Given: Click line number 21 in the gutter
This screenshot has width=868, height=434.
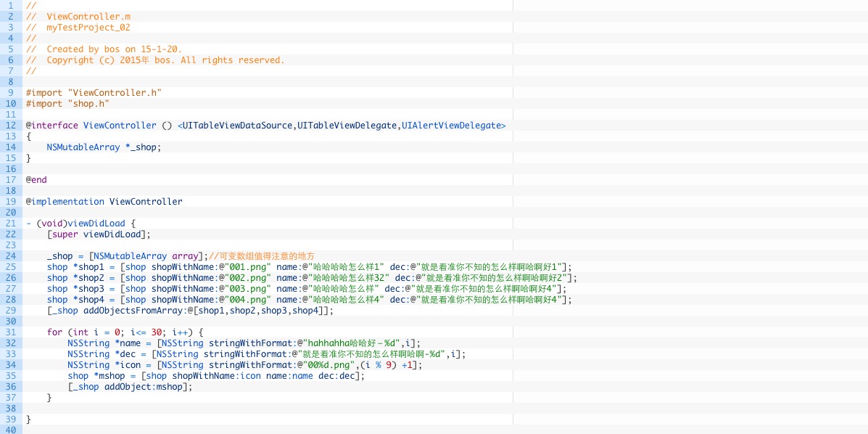Looking at the screenshot, I should pyautogui.click(x=11, y=224).
